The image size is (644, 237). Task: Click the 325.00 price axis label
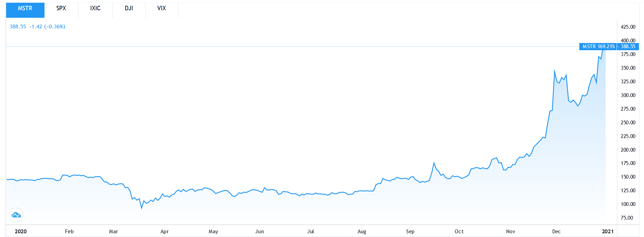628,82
